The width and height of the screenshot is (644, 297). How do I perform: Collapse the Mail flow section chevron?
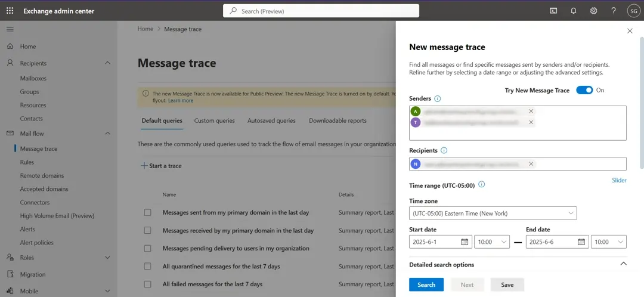click(107, 133)
